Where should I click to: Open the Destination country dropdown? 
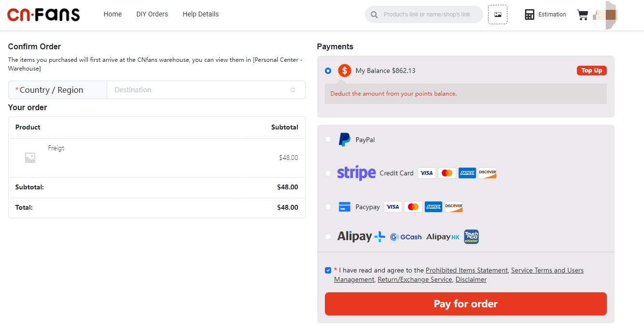click(206, 90)
